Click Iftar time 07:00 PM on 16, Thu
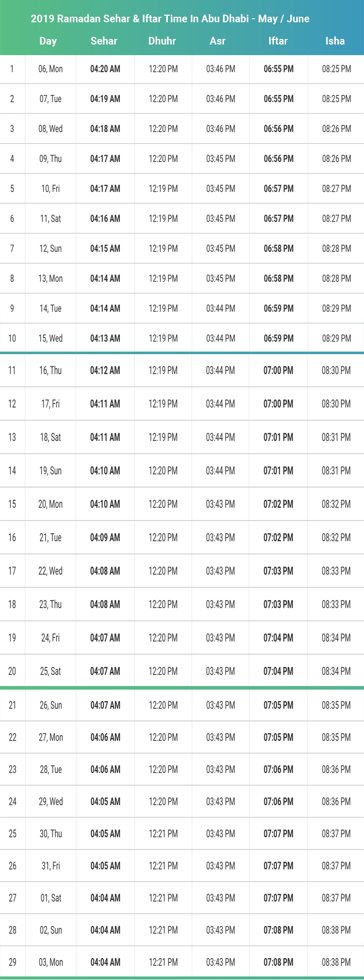 coord(278,371)
